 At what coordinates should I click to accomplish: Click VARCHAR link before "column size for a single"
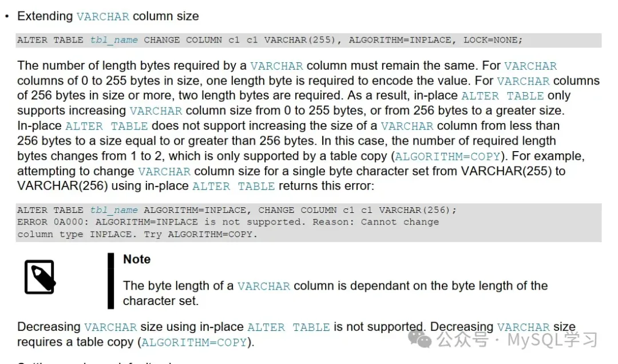[x=164, y=171]
